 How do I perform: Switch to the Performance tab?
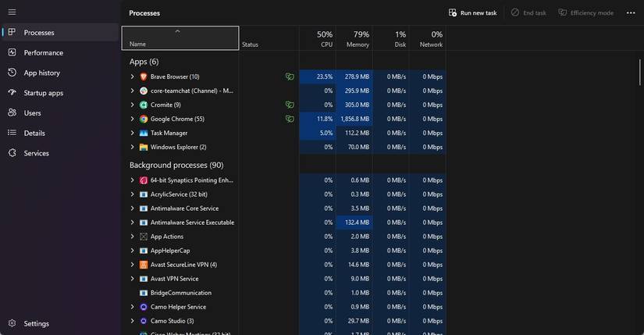43,53
